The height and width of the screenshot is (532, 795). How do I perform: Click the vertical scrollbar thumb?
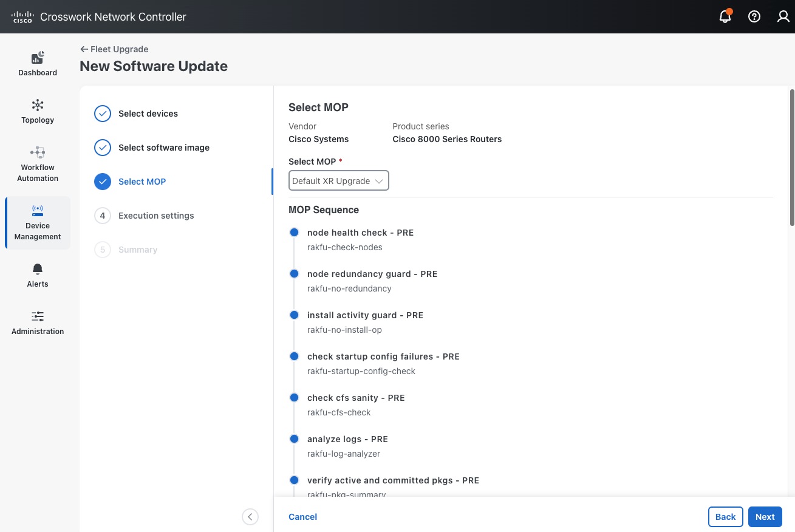[791, 158]
